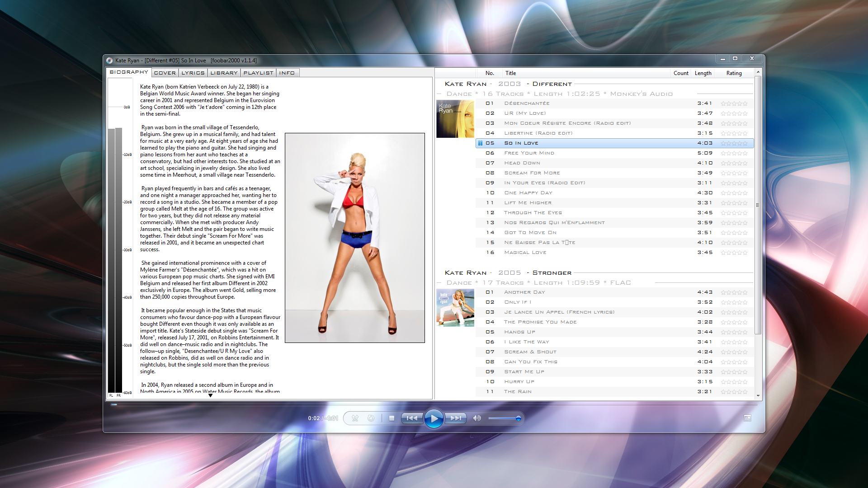
Task: Set star rating for Got To Move On
Action: (x=734, y=233)
